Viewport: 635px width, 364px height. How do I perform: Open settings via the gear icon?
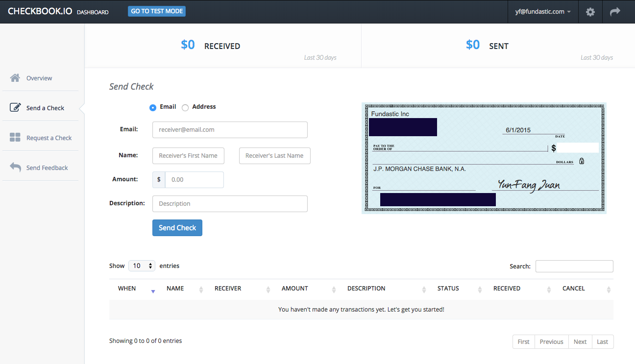pyautogui.click(x=590, y=12)
